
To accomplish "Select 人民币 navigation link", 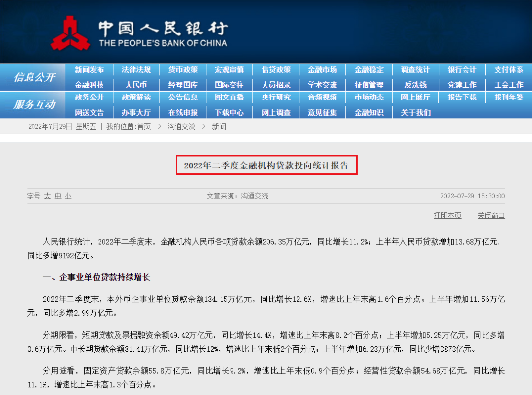I will pos(136,85).
